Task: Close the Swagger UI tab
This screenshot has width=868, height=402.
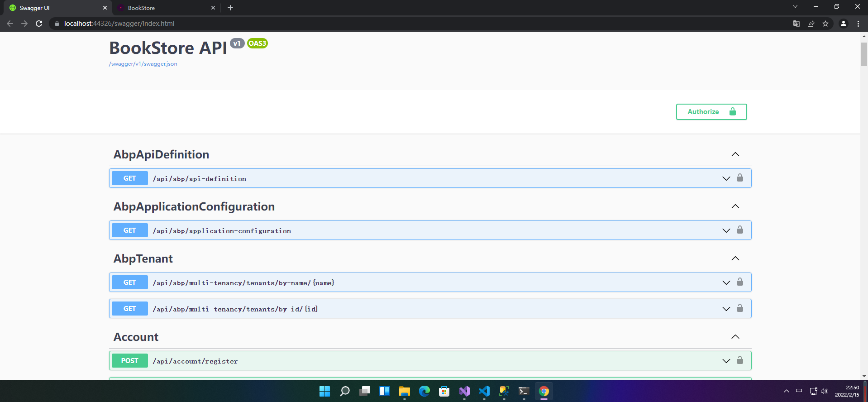Action: pos(105,8)
